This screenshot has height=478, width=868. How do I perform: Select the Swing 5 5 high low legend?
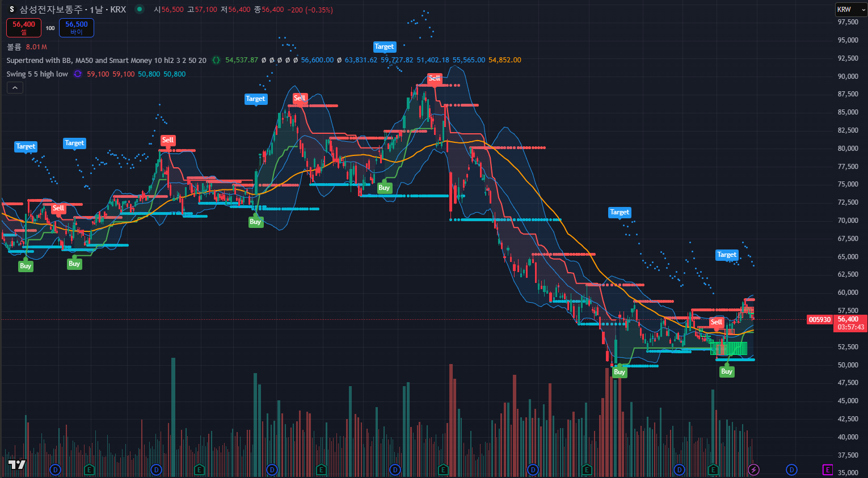pos(37,74)
